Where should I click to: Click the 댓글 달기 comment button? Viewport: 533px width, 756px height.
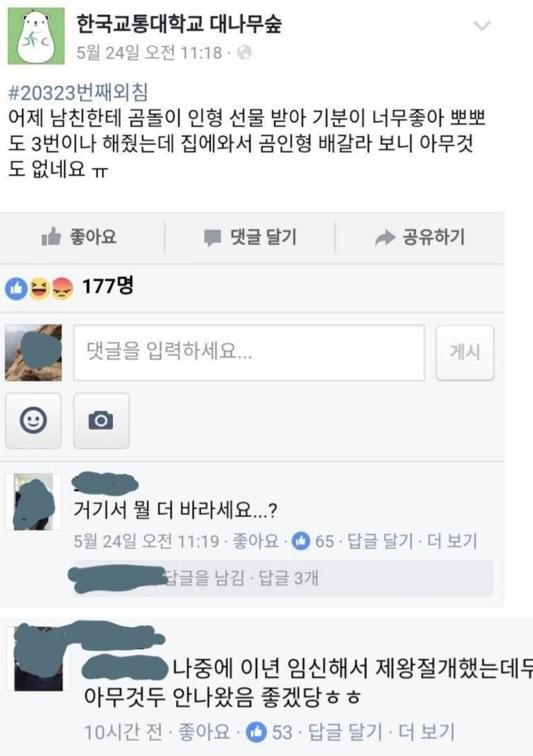click(250, 238)
